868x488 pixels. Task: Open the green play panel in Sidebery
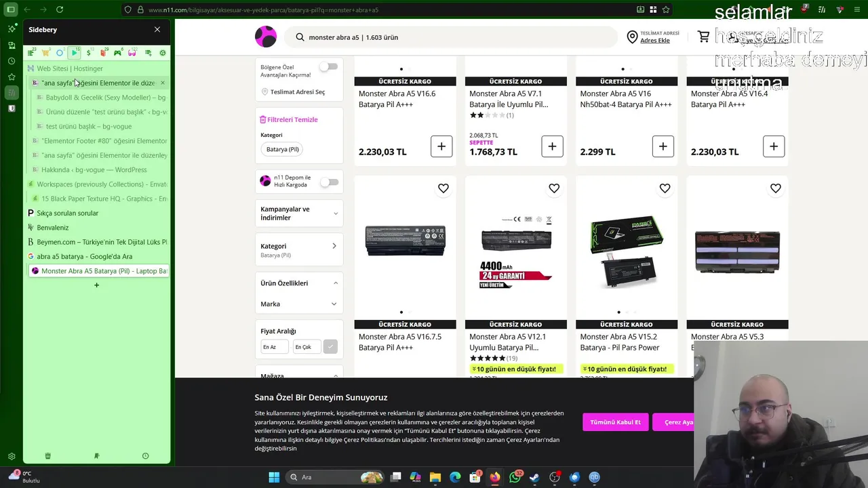click(x=75, y=52)
